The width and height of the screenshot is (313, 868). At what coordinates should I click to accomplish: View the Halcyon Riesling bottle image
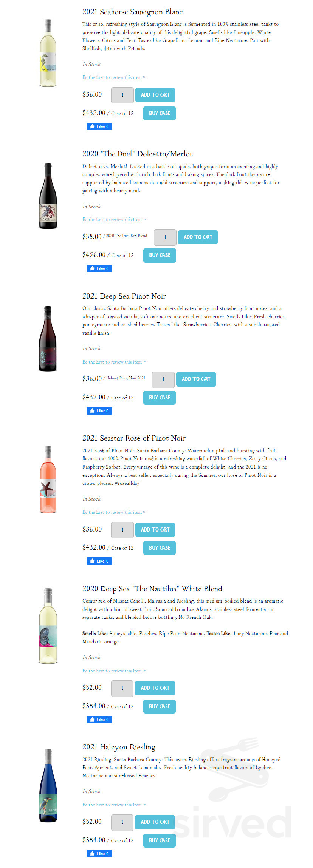coord(48,789)
